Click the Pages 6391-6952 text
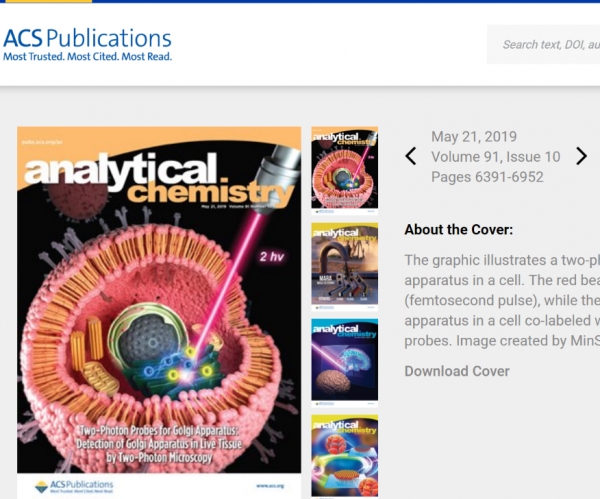 [487, 177]
